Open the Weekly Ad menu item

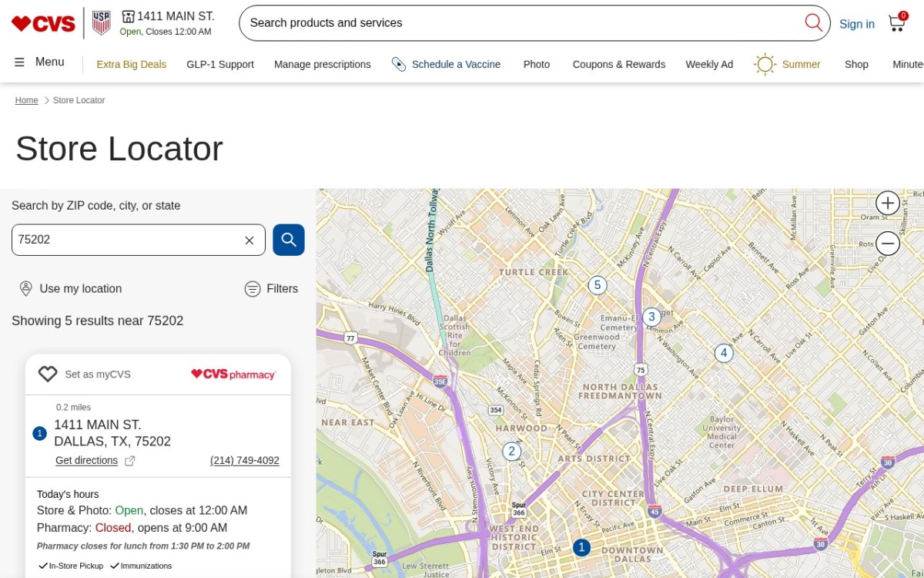pos(709,64)
